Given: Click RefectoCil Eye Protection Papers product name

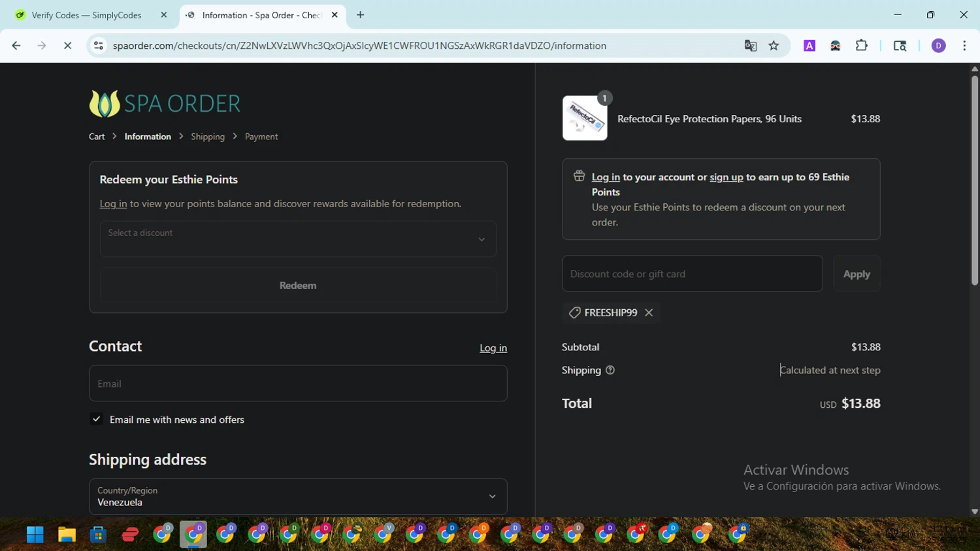Looking at the screenshot, I should [710, 119].
